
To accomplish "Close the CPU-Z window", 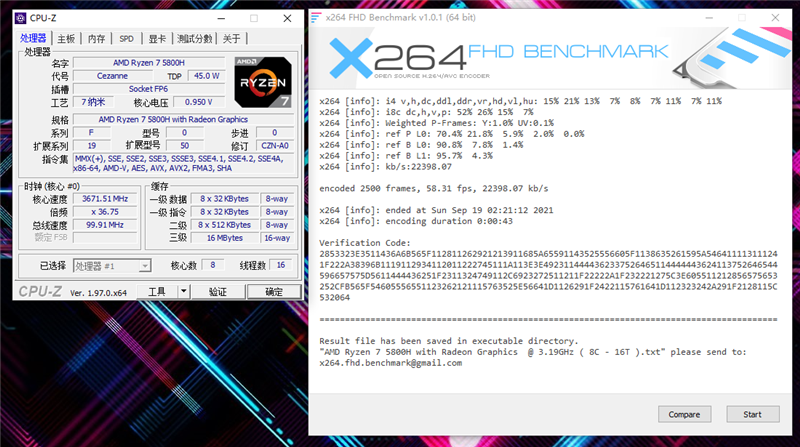I will point(287,18).
